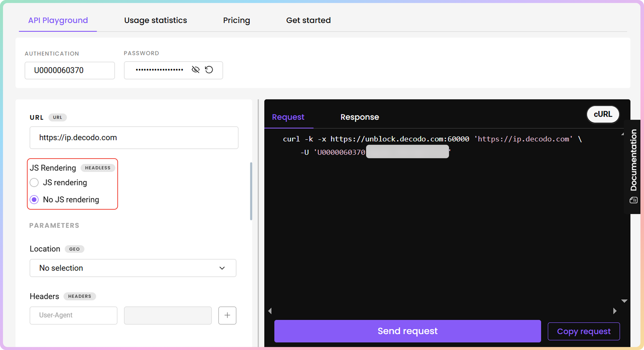This screenshot has width=644, height=350.
Task: Select the JS rendering radio option
Action: 34,182
